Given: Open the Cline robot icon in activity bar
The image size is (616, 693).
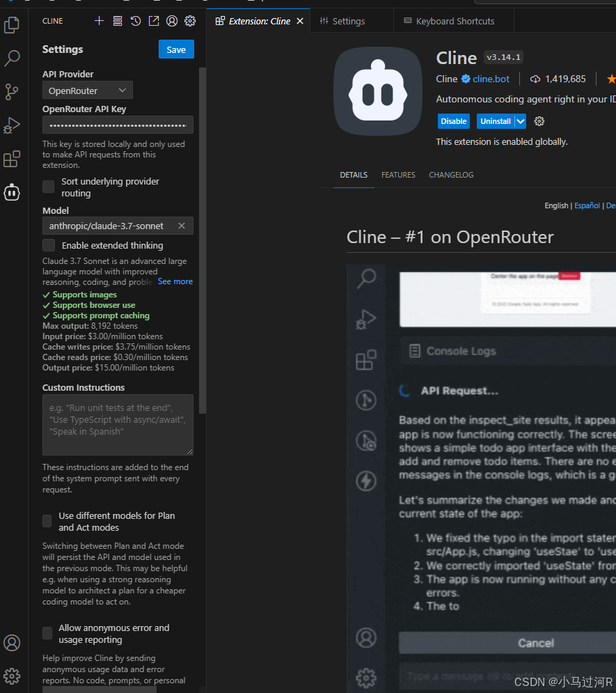Looking at the screenshot, I should 12,192.
